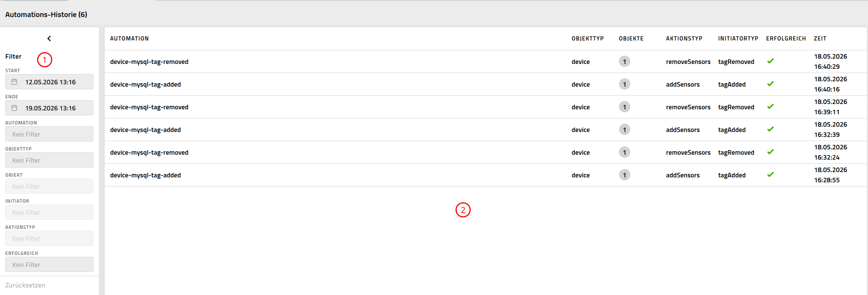
Task: Sort by the AUTOMATION column header
Action: pyautogui.click(x=129, y=39)
